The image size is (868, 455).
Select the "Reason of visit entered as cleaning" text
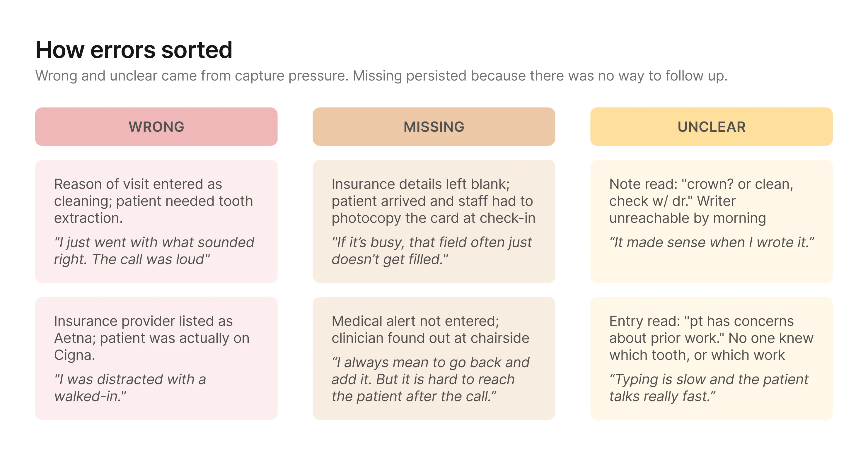point(153,201)
